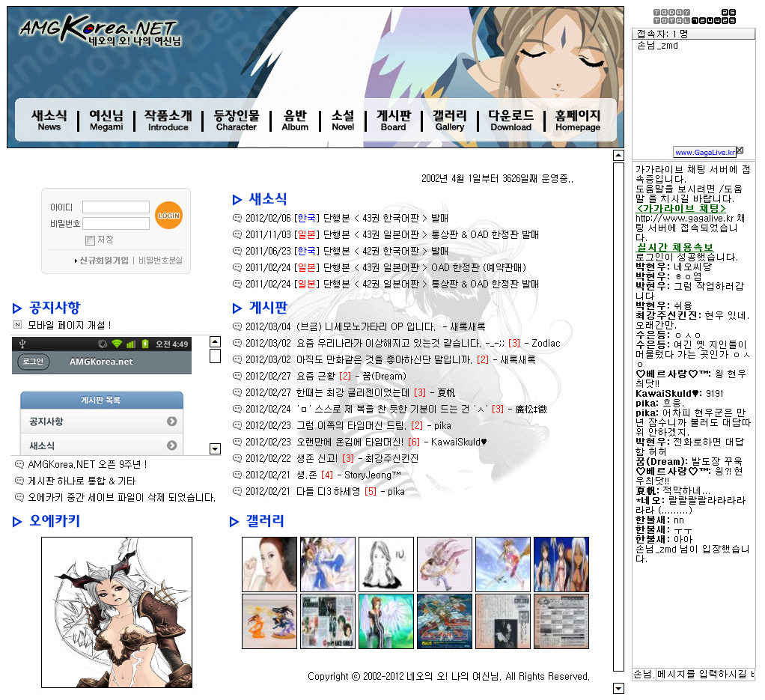Open post 오랜만에 온김에 타임머신!
The image size is (765, 700).
click(350, 442)
